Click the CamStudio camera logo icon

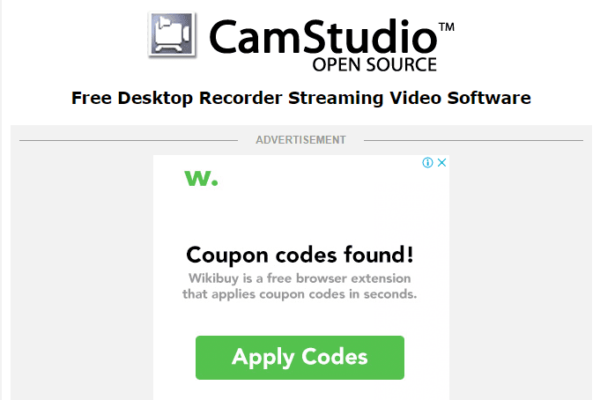click(x=173, y=35)
